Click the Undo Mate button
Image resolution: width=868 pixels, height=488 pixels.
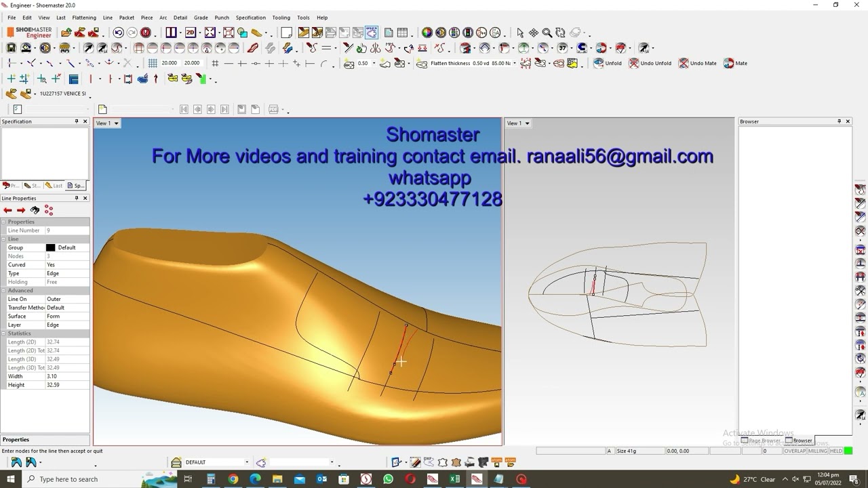(698, 63)
